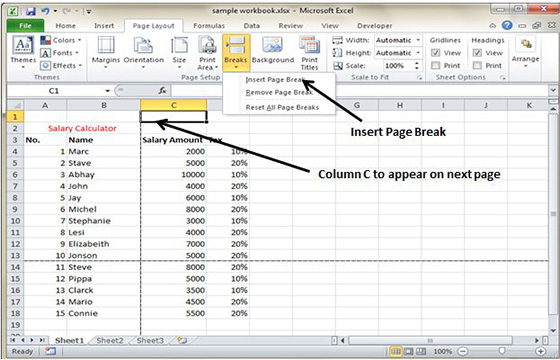560x360 pixels.
Task: Switch to the Developer tab
Action: 374,26
